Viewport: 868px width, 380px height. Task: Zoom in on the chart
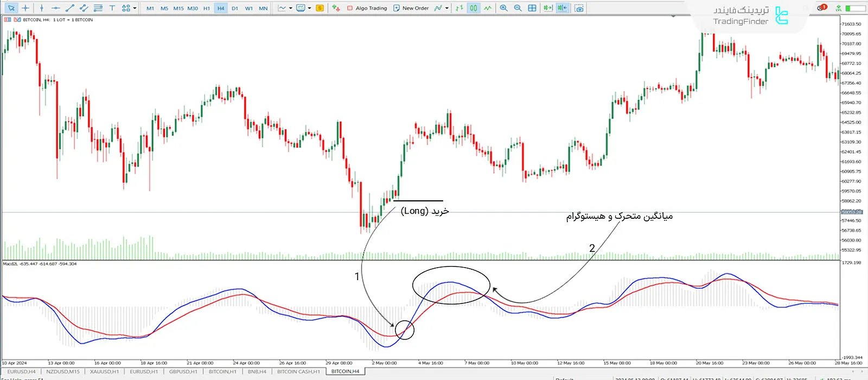pos(504,8)
